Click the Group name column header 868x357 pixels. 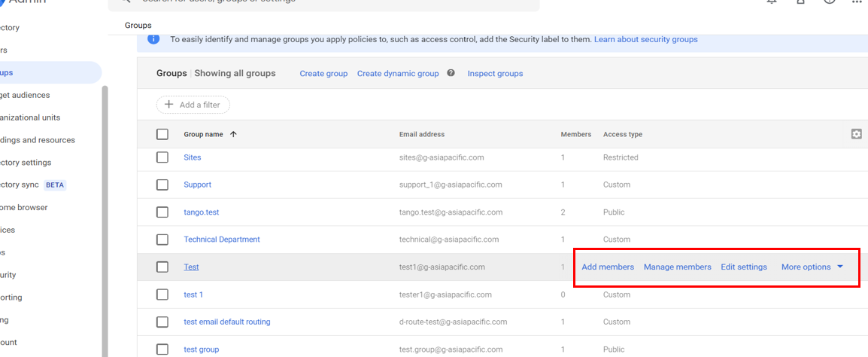pos(204,134)
